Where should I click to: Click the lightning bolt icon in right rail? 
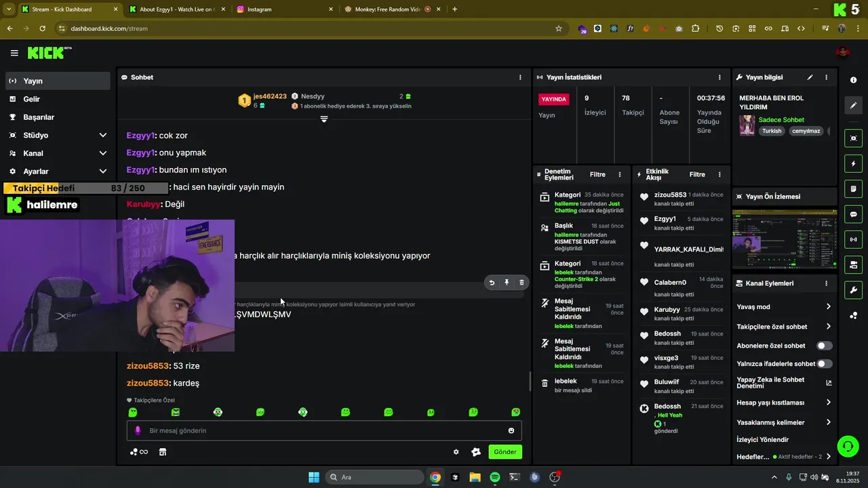point(853,163)
